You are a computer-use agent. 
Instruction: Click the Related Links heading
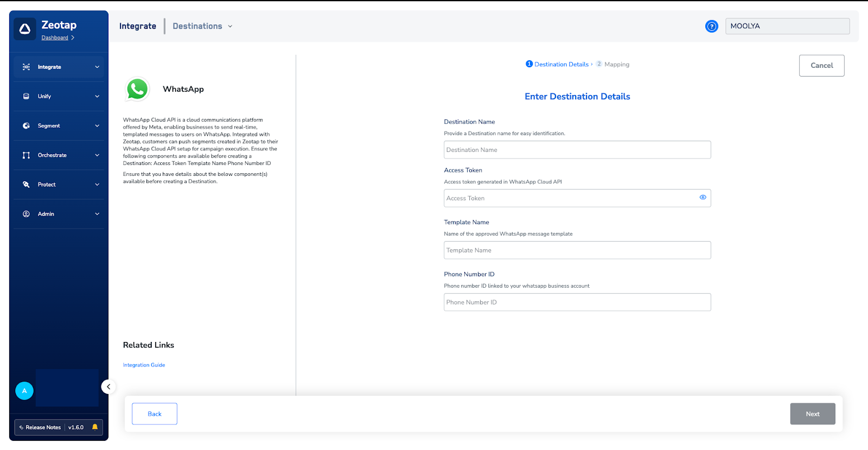pos(149,345)
